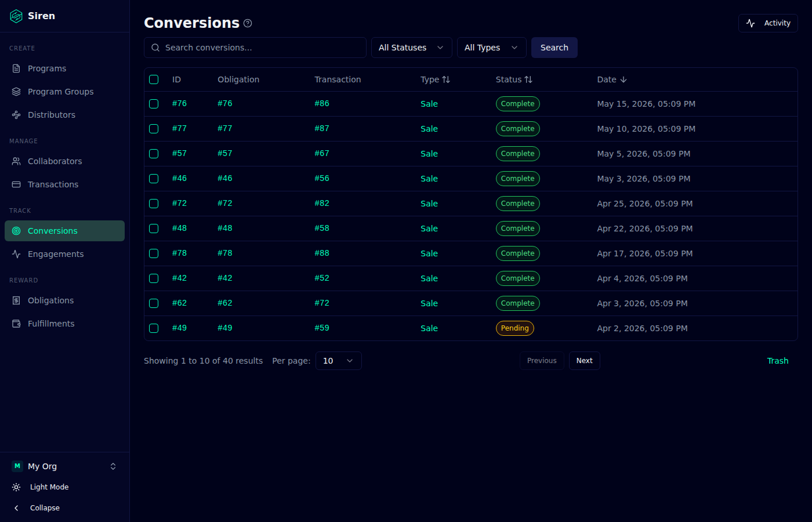The height and width of the screenshot is (522, 812).
Task: Open Program Groups in the sidebar
Action: tap(64, 92)
